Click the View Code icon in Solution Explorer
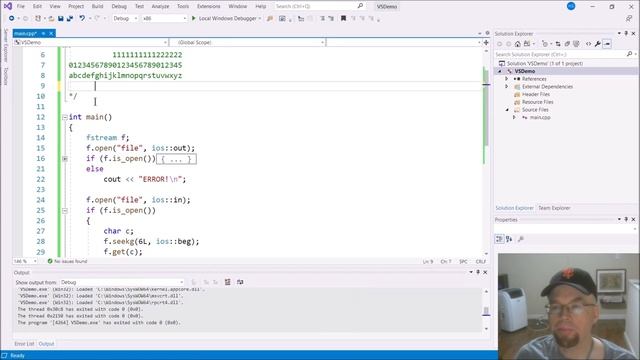The width and height of the screenshot is (640, 360). point(588,44)
